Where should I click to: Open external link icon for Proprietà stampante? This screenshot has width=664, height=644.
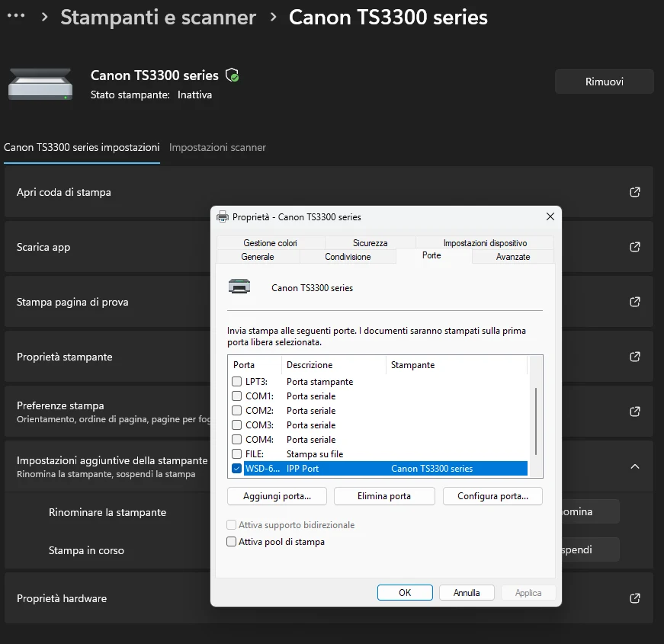[x=635, y=357]
